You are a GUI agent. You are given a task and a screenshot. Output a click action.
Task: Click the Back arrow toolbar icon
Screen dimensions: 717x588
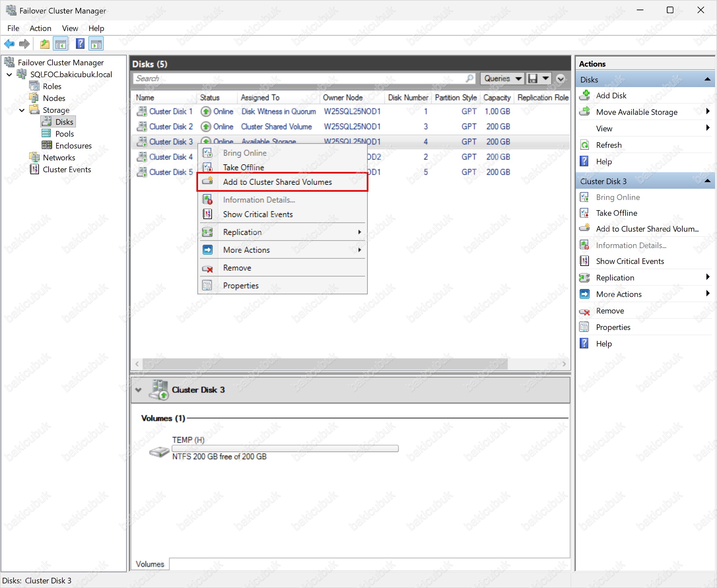click(9, 44)
